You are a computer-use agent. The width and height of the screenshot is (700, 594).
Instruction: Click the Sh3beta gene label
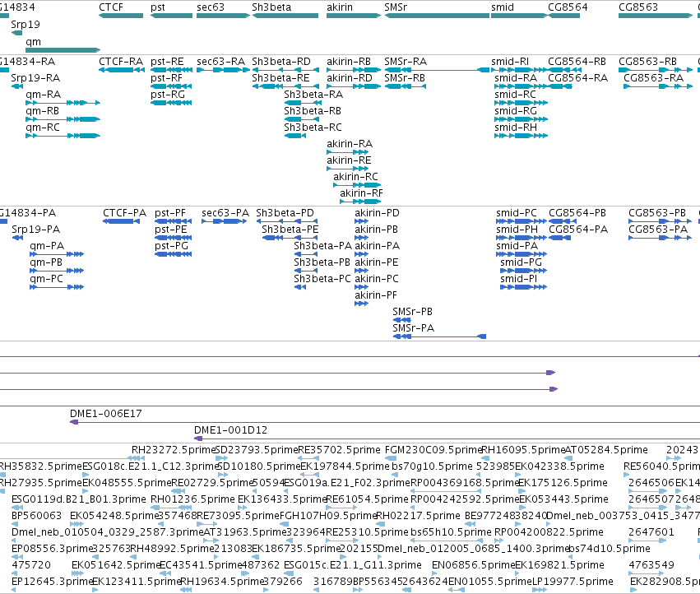271,7
